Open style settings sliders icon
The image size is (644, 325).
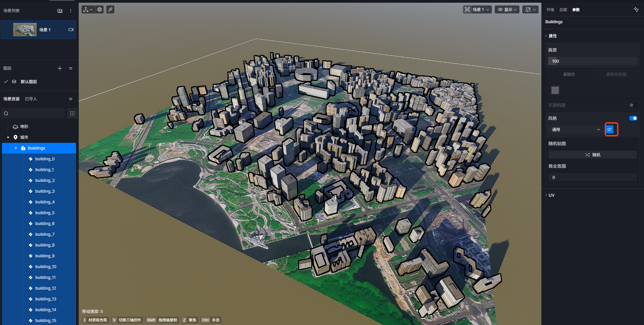(610, 129)
